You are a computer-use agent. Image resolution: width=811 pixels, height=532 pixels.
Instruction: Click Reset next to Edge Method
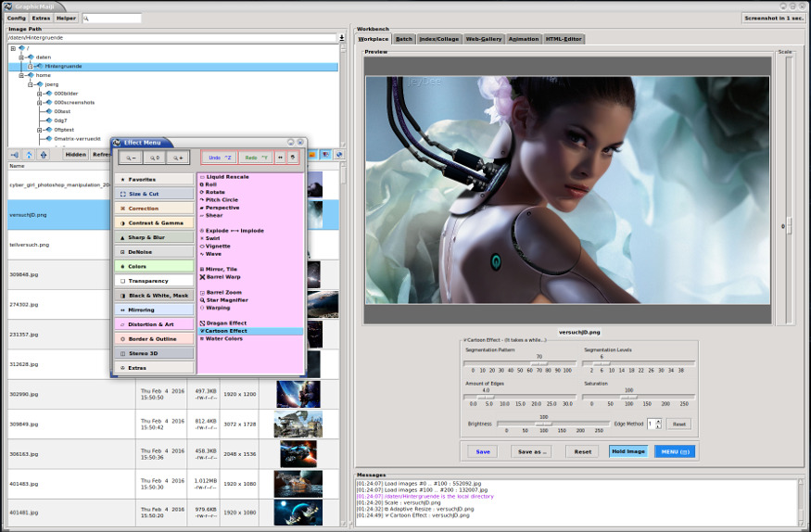pyautogui.click(x=678, y=424)
